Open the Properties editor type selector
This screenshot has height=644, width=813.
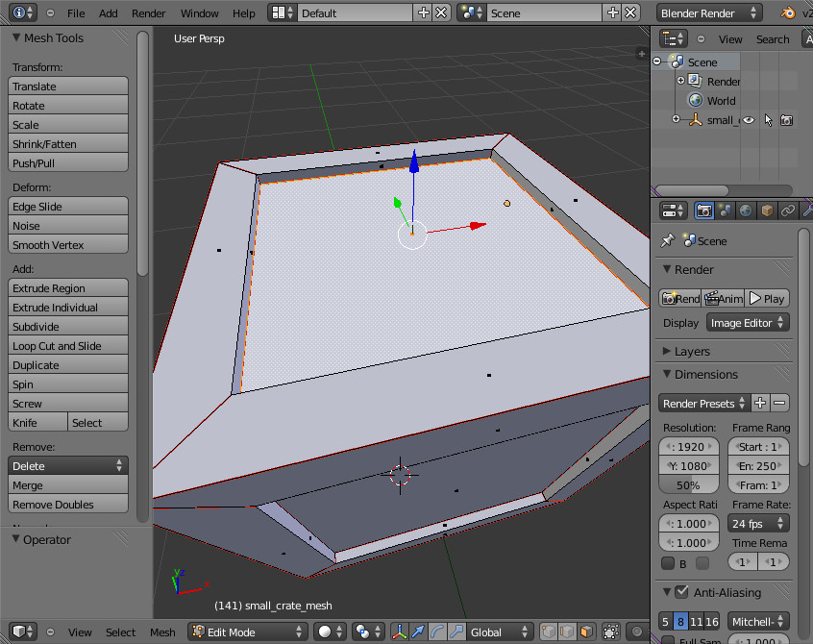[x=673, y=211]
